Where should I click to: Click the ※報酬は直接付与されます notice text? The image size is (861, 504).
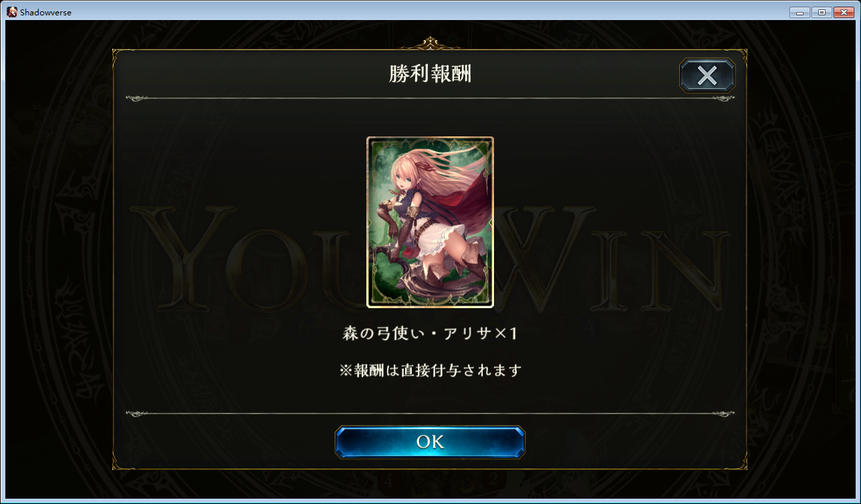pyautogui.click(x=430, y=370)
